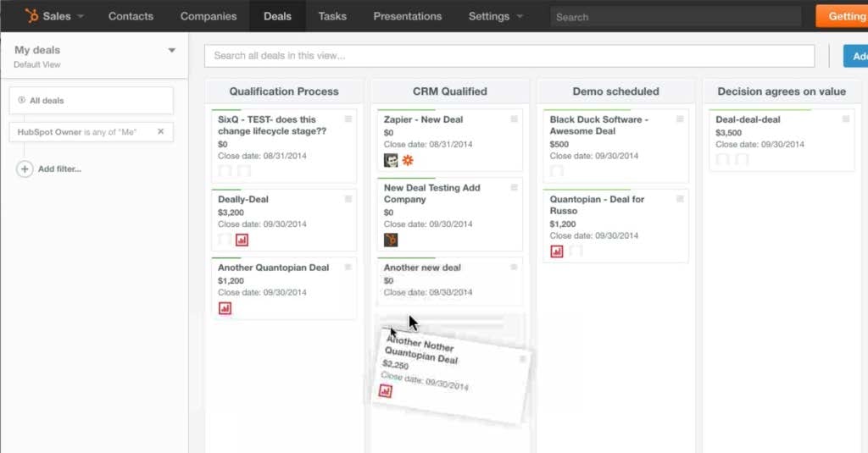Open the Companies tab

208,16
